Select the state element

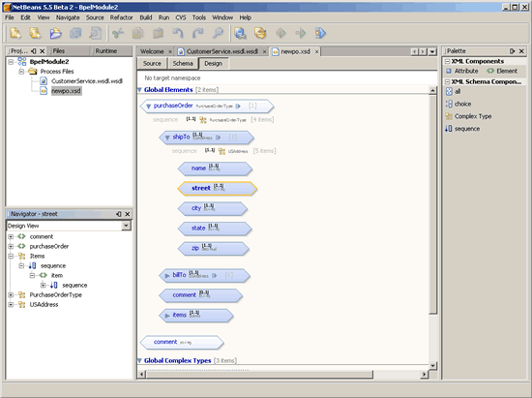tap(215, 229)
